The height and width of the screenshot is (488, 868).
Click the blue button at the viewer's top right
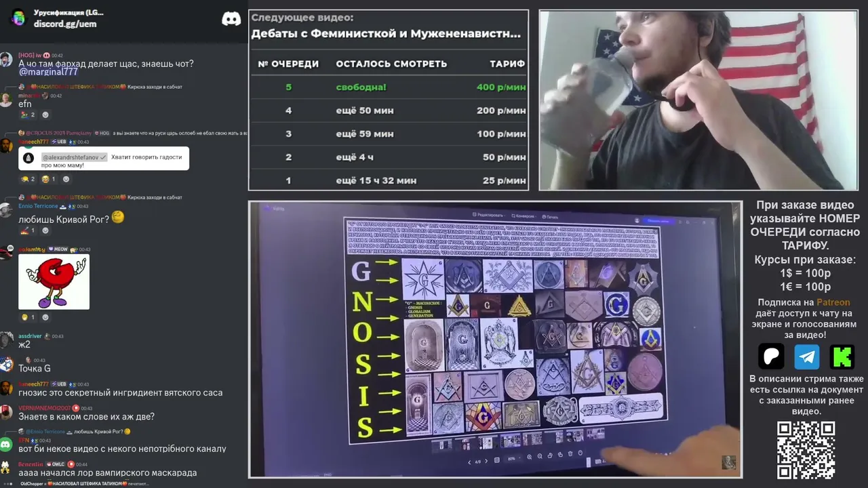click(x=658, y=221)
